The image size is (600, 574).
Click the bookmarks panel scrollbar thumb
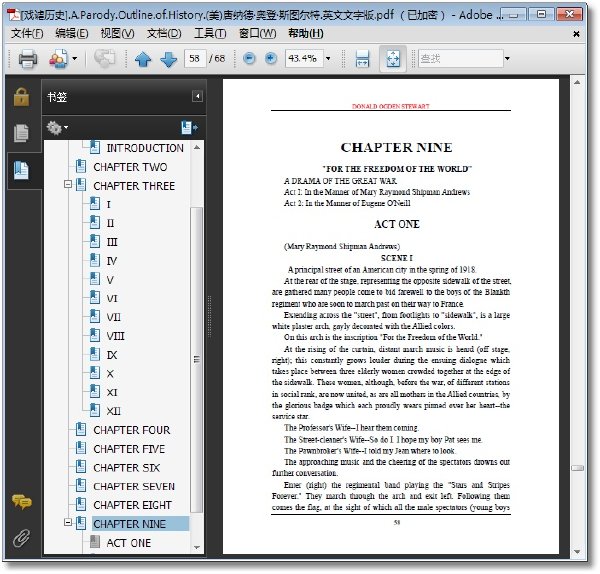[x=197, y=360]
